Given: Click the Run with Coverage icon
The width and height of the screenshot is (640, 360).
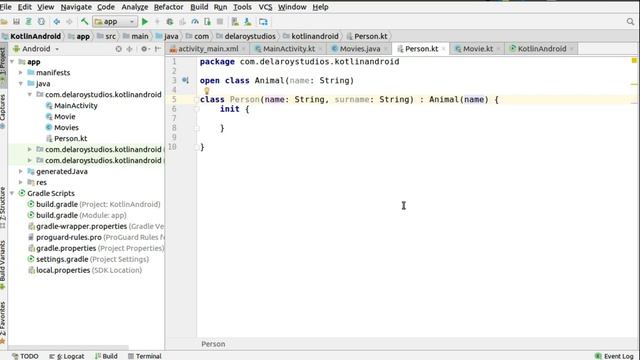Looking at the screenshot, I should pyautogui.click(x=182, y=22).
